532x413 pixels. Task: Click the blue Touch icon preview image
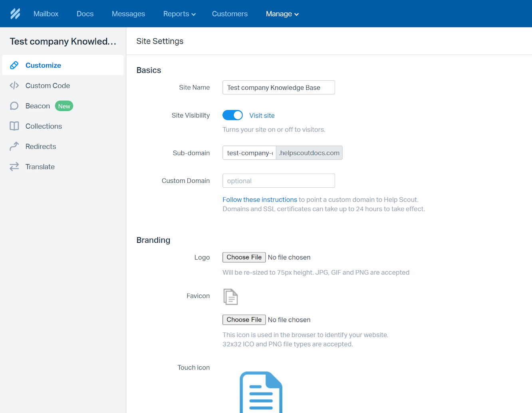tap(261, 392)
